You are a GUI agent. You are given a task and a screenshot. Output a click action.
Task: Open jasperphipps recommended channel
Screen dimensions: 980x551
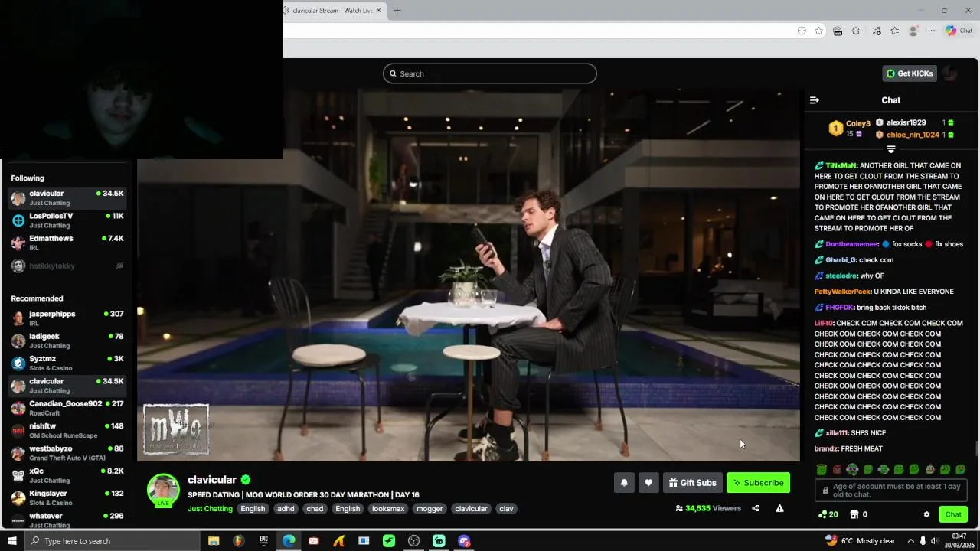(x=67, y=318)
